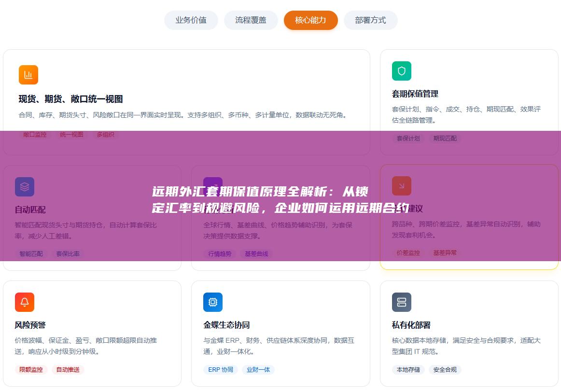Click the 本地存储 tag
561x392 pixels.
(x=408, y=369)
